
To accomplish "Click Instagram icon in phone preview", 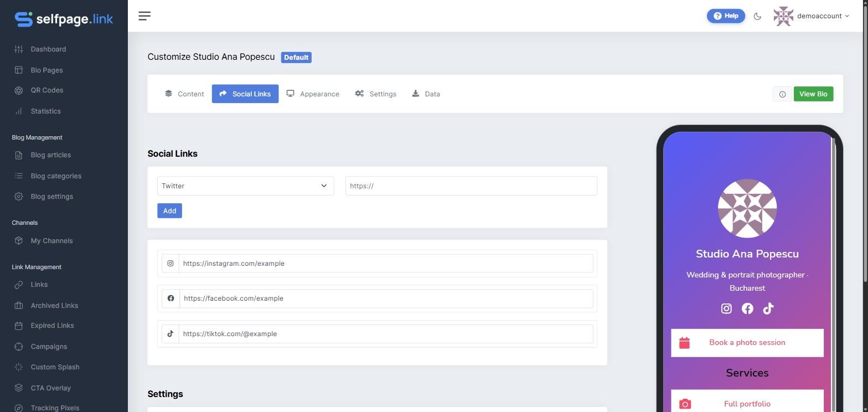I will (x=726, y=309).
